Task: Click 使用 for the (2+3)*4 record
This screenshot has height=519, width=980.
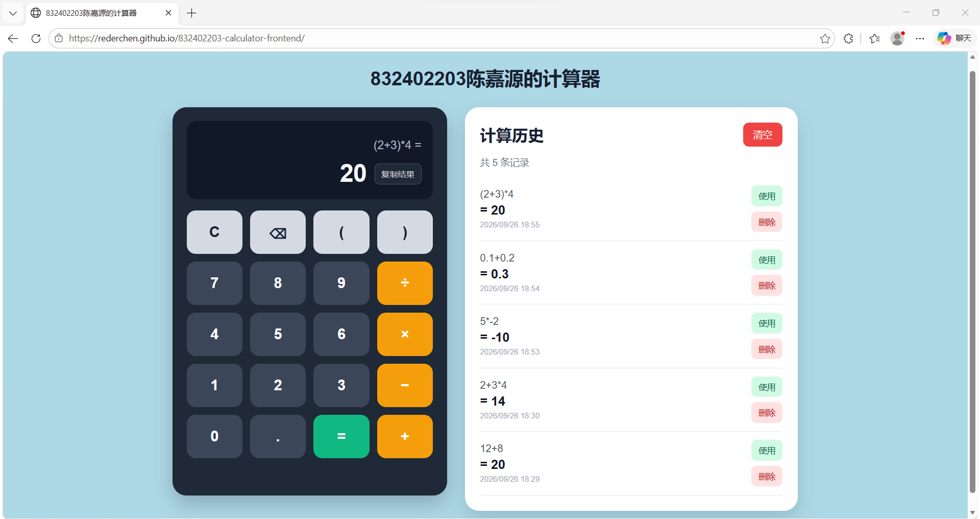Action: (767, 196)
